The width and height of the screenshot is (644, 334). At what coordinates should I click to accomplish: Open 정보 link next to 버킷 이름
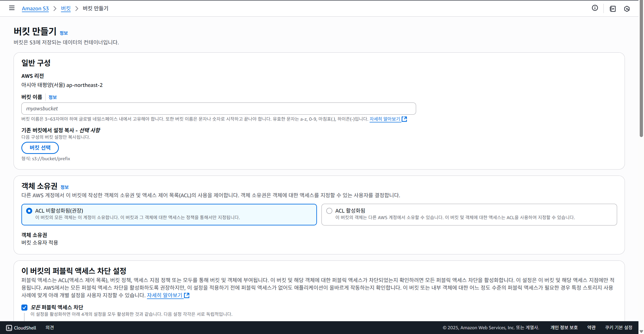53,97
